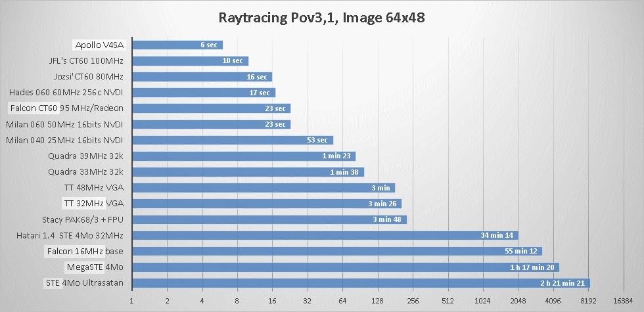The image size is (644, 312).
Task: Click the "23 sec" value on Milan 060 bar
Action: 275,124
